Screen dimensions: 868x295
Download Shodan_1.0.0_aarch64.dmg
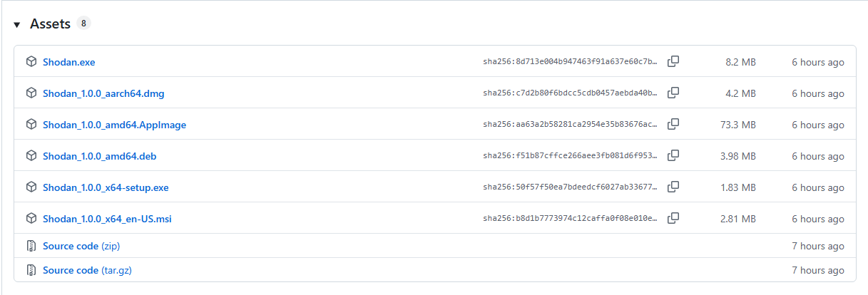[x=103, y=93]
